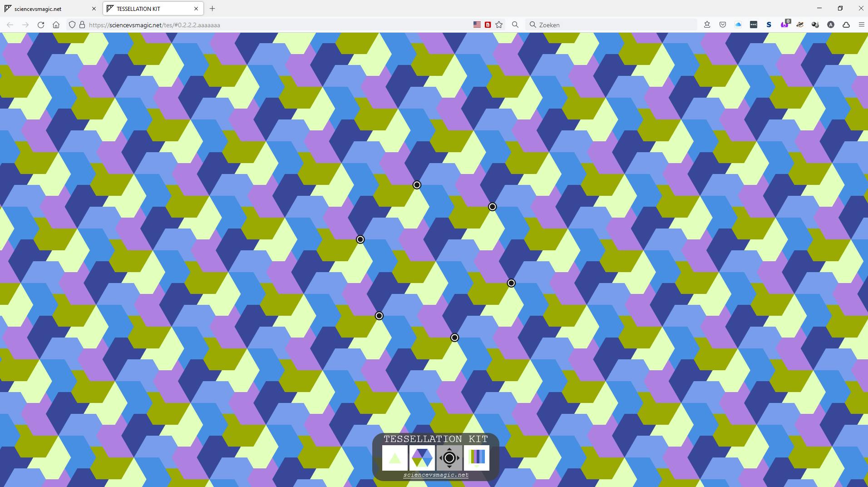The image size is (868, 487).
Task: Click the TESSELLATION KIT panel title
Action: [x=436, y=439]
